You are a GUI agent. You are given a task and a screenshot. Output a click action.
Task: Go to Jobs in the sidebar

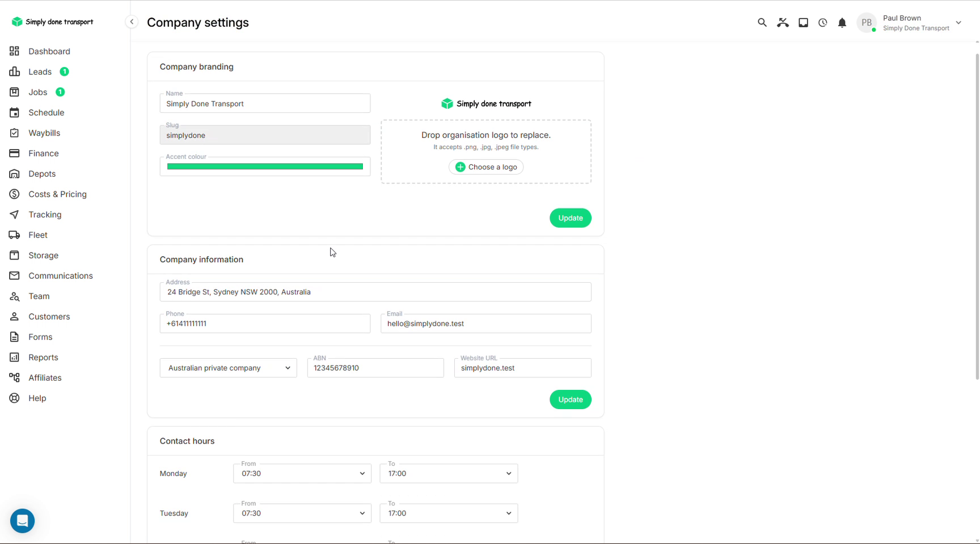point(37,92)
